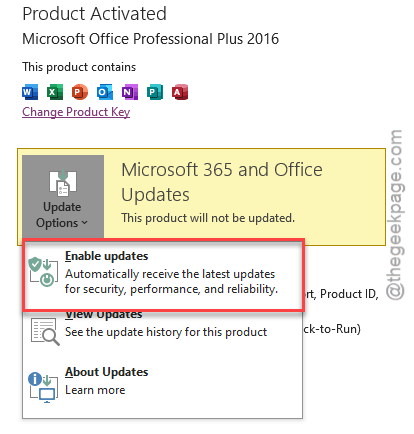
Task: Select Enable updates menu entry
Action: [163, 276]
